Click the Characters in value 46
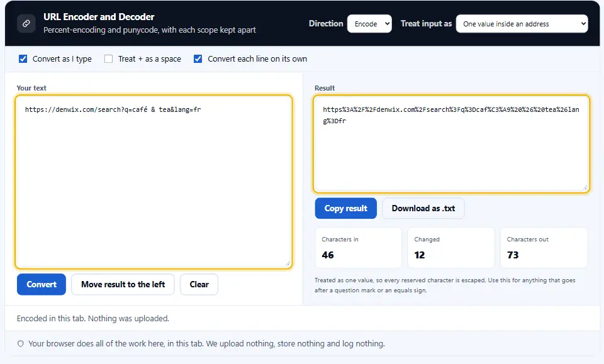The image size is (604, 364). pos(328,255)
